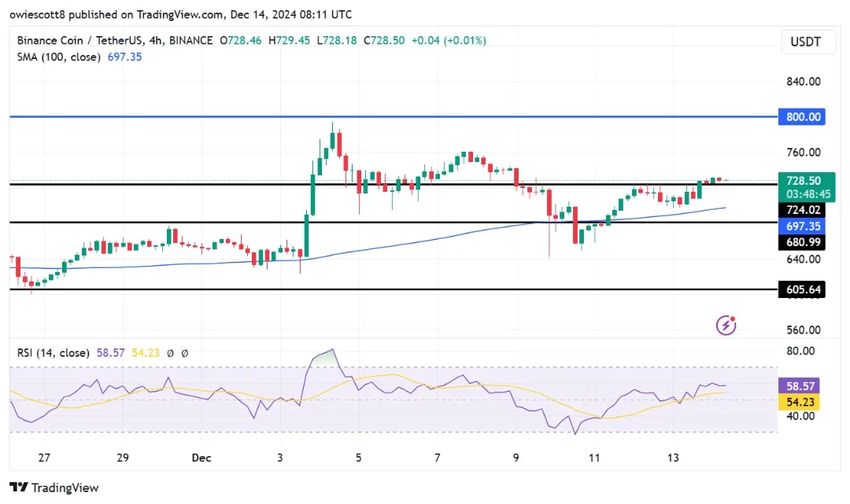Click the first RSI null symbol
Viewport: 850px width, 504px height.
170,353
